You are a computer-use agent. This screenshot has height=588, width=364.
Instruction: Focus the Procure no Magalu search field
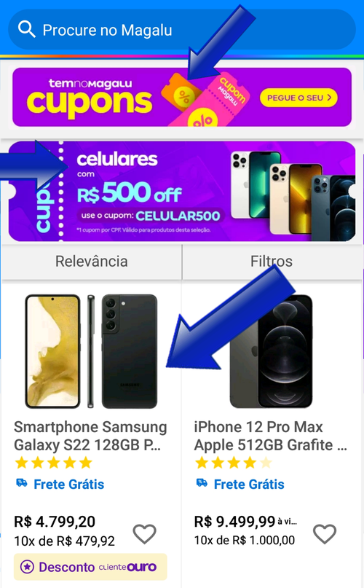pyautogui.click(x=182, y=30)
